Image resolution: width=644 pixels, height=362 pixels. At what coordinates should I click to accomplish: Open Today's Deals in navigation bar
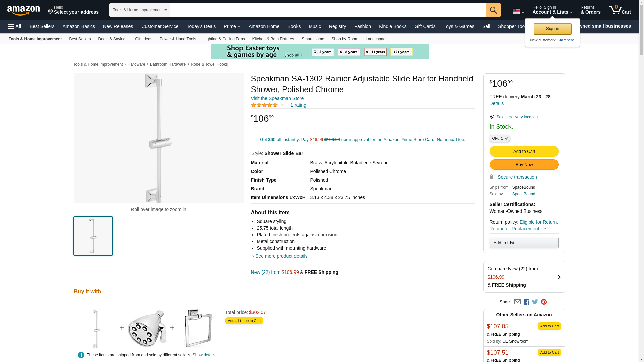pos(201,26)
